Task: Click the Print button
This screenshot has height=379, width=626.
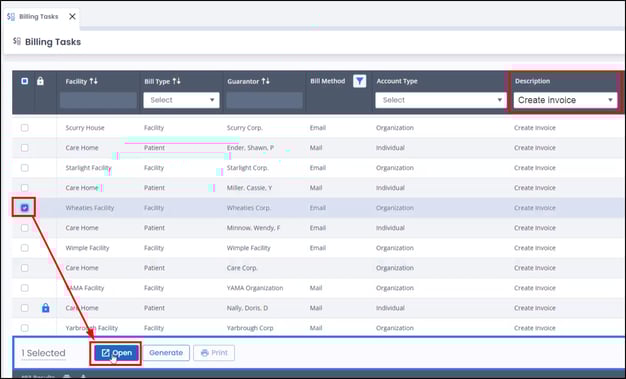Action: (214, 353)
